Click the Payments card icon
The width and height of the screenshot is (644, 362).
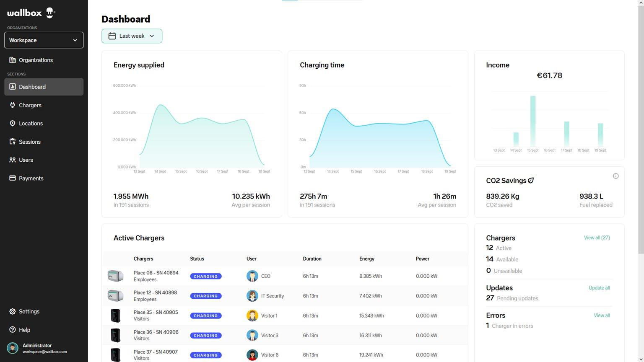tap(13, 178)
